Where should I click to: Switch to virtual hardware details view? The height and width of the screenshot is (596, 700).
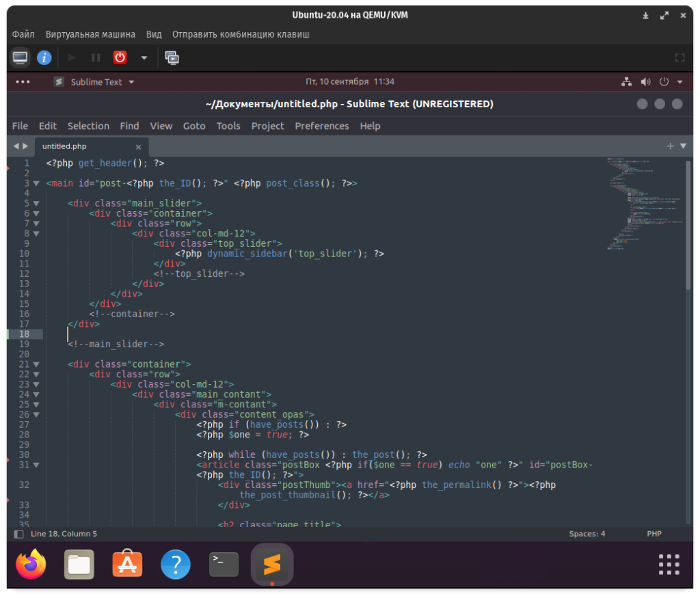(x=44, y=58)
